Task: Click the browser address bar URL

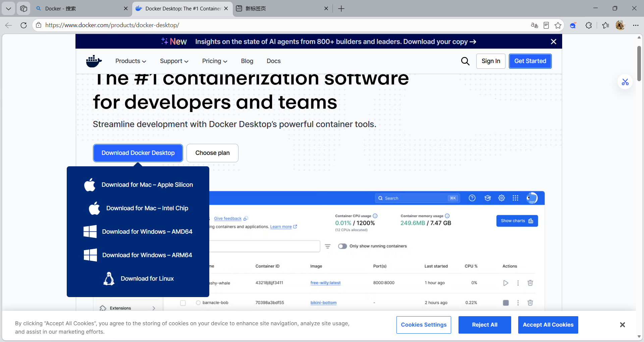Action: tap(112, 25)
